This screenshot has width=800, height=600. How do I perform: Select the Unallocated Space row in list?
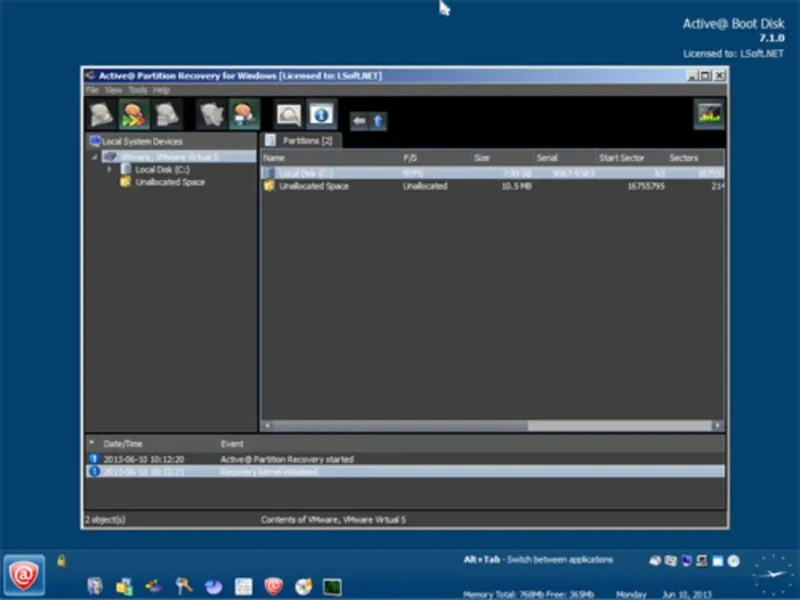tap(312, 186)
